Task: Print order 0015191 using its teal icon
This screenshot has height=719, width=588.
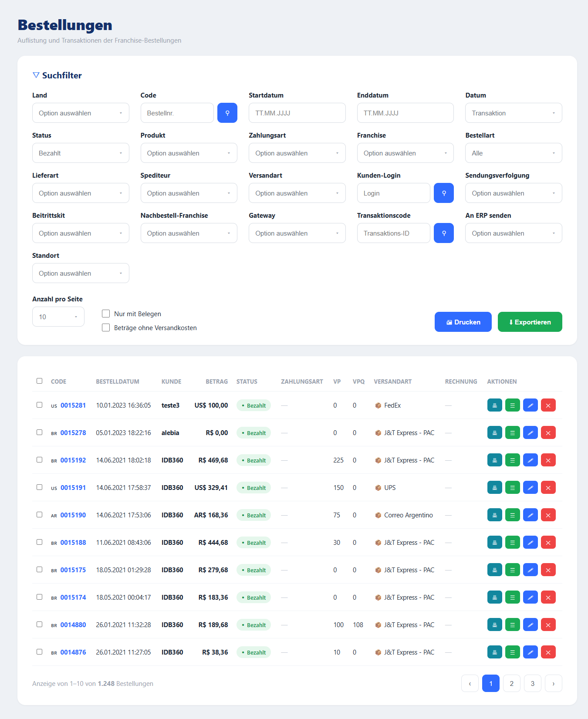Action: [x=495, y=488]
